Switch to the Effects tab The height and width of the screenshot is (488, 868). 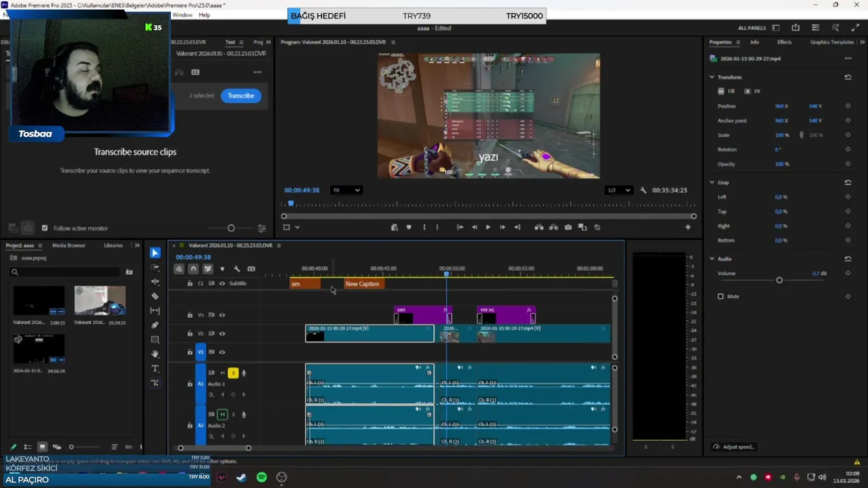pyautogui.click(x=784, y=42)
